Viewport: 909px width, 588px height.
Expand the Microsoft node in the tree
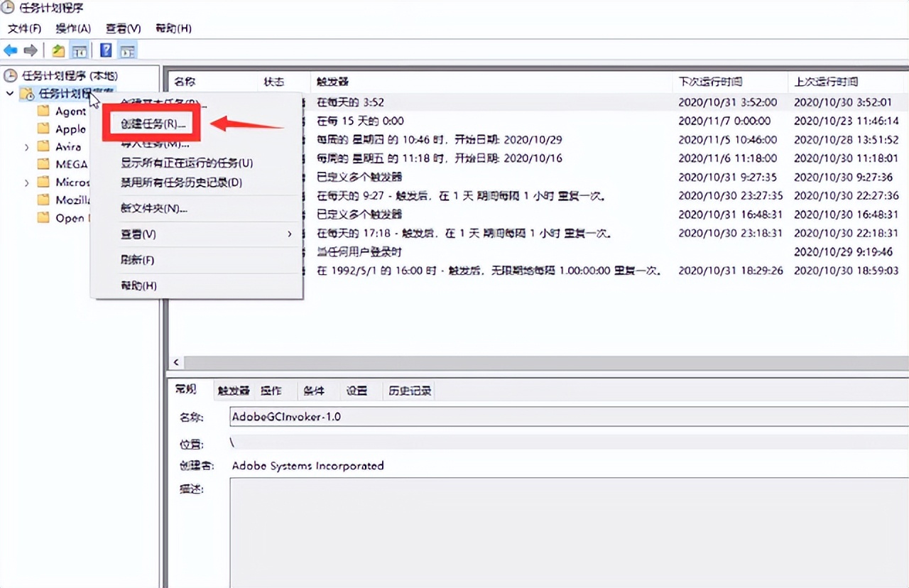[x=26, y=182]
